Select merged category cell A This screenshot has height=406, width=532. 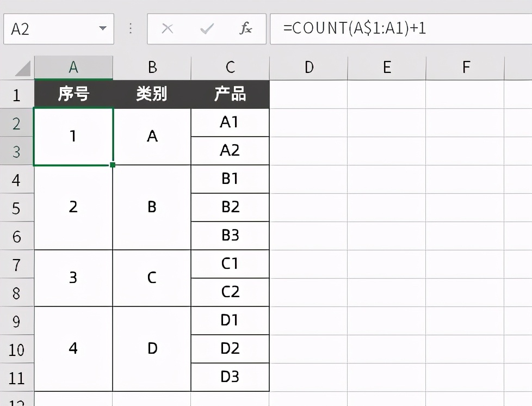click(x=152, y=137)
